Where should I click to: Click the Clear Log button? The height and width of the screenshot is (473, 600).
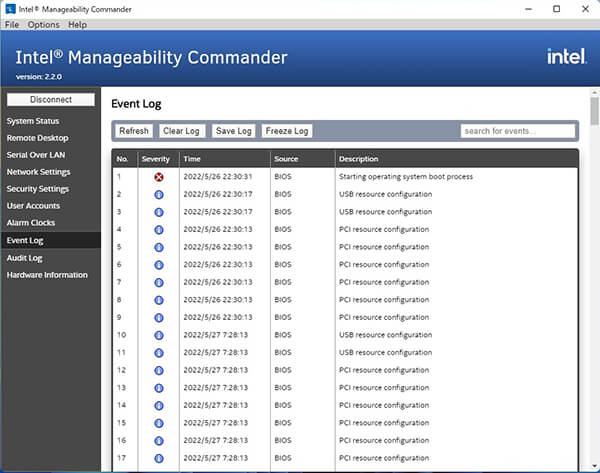(181, 131)
